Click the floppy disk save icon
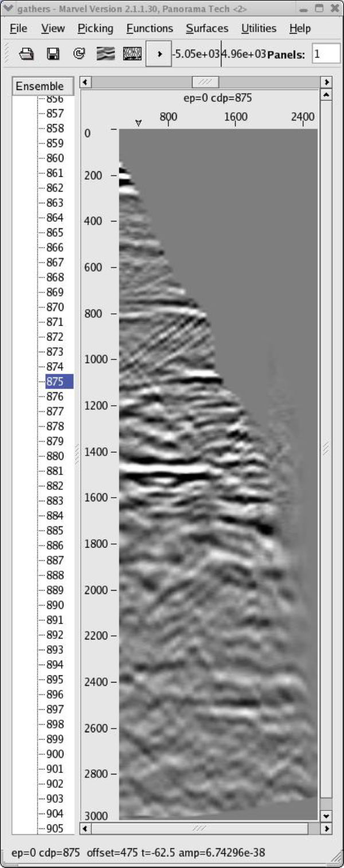344x868 pixels. coord(53,54)
